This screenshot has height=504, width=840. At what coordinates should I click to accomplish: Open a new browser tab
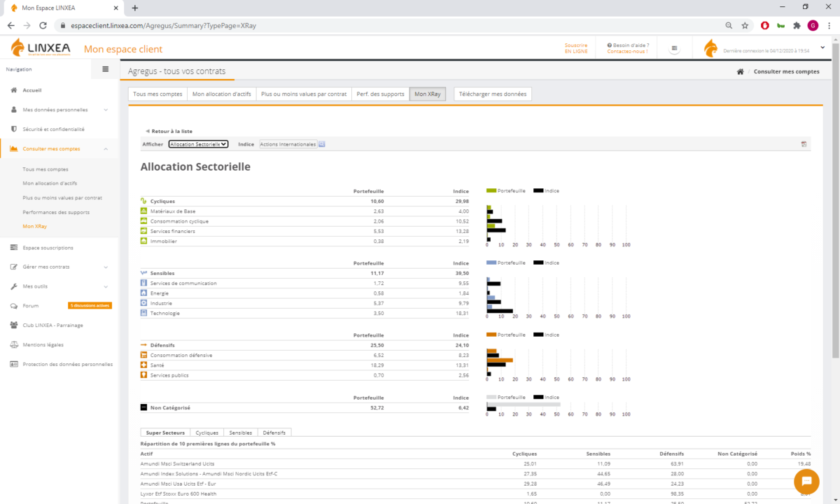[x=135, y=8]
